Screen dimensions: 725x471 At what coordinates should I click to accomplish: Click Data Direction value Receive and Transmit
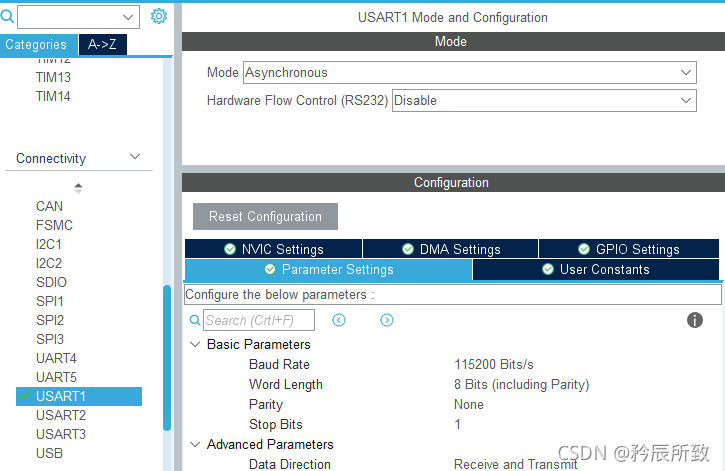tap(516, 464)
